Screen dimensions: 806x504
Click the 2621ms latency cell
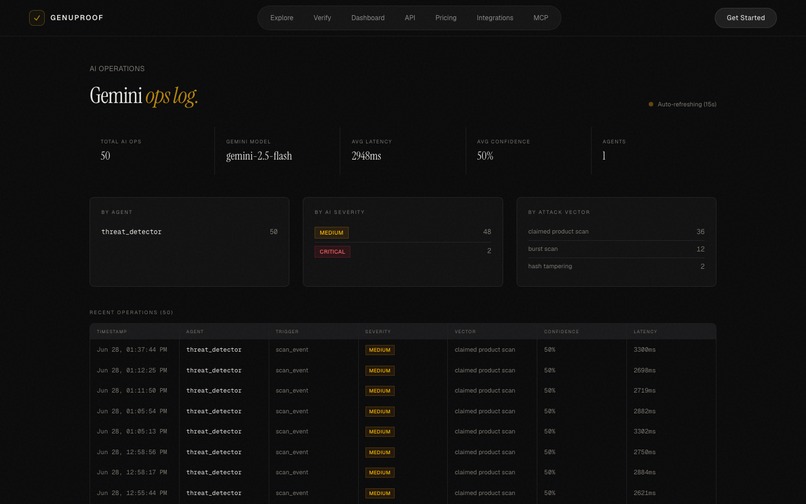(x=645, y=493)
